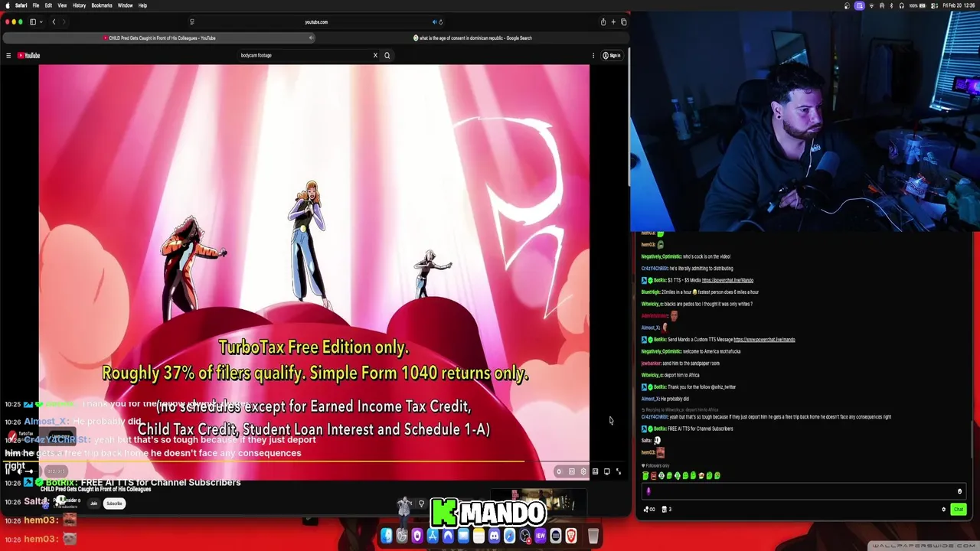This screenshot has width=980, height=551.
Task: Launch the App Store from the Dock
Action: [x=433, y=536]
